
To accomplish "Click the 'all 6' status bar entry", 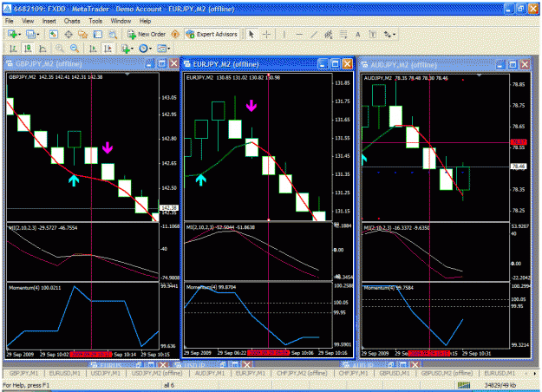I will [x=169, y=385].
